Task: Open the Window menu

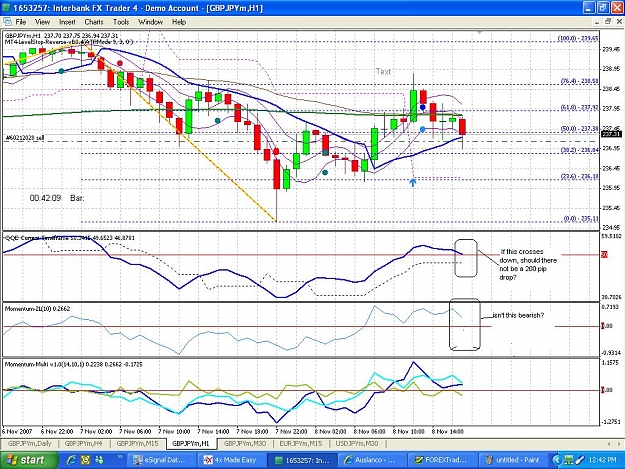Action: pyautogui.click(x=150, y=22)
